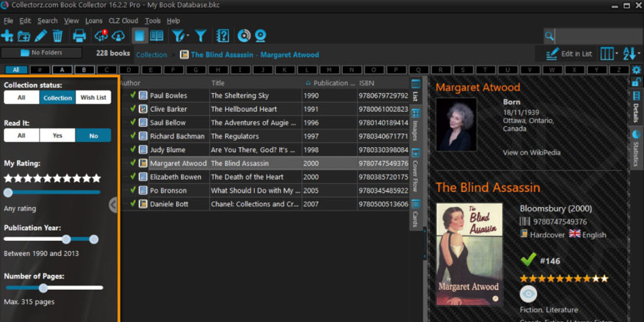
Task: Select letter A in alphabet bar
Action: pos(62,70)
